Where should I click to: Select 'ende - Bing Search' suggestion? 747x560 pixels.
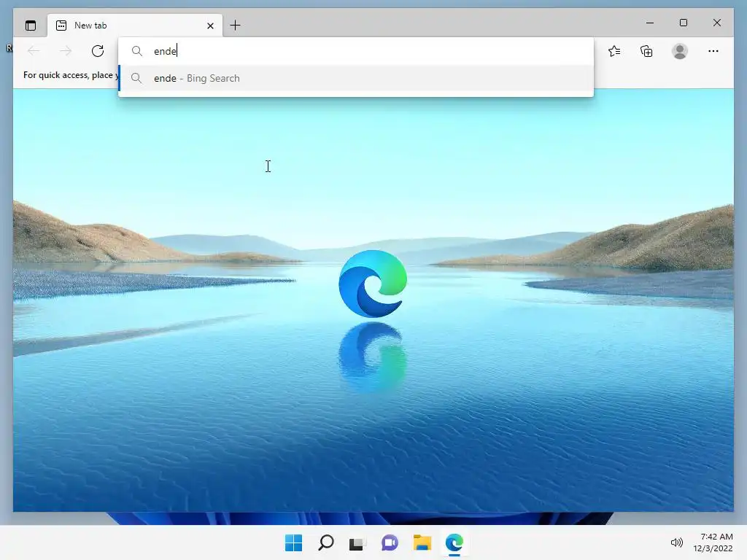point(356,78)
